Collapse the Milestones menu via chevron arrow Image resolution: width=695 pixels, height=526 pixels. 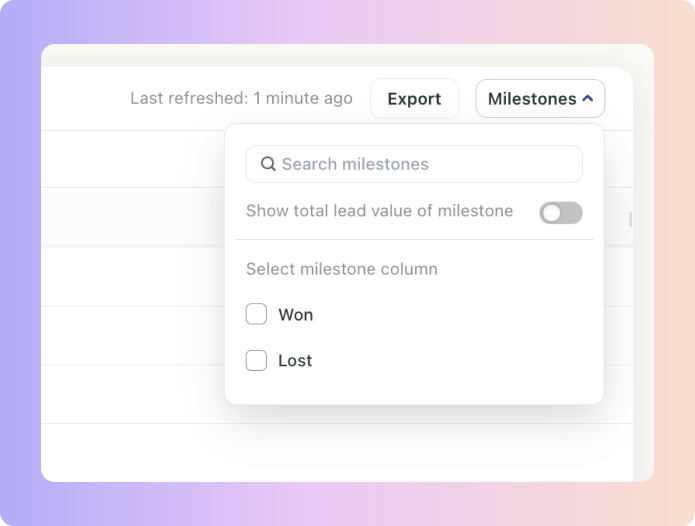588,98
